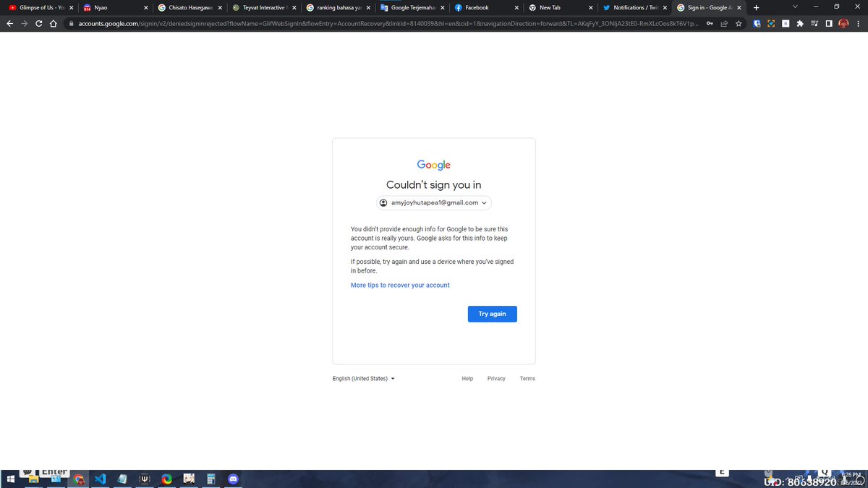The image size is (868, 488).
Task: Open Extensions puzzle piece menu
Action: (800, 23)
